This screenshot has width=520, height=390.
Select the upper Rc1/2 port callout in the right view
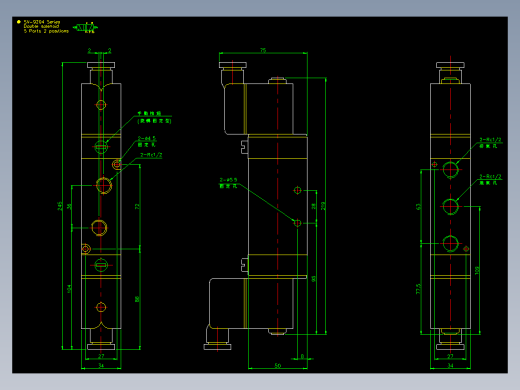pos(490,143)
